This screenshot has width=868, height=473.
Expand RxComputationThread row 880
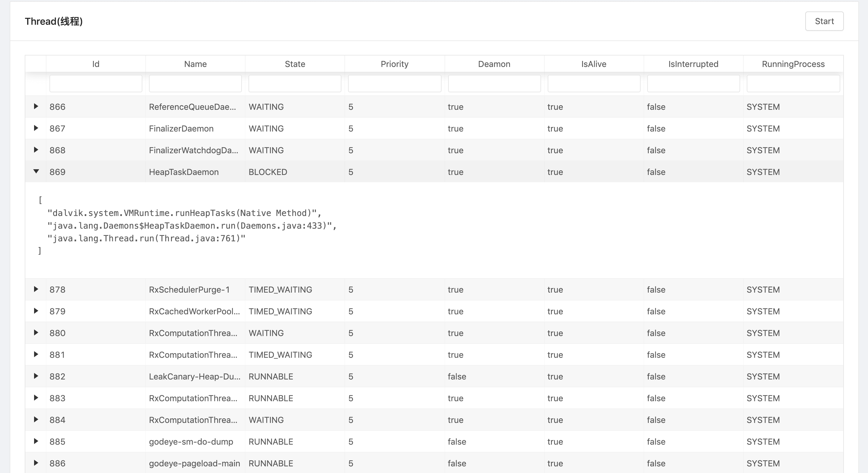click(36, 333)
